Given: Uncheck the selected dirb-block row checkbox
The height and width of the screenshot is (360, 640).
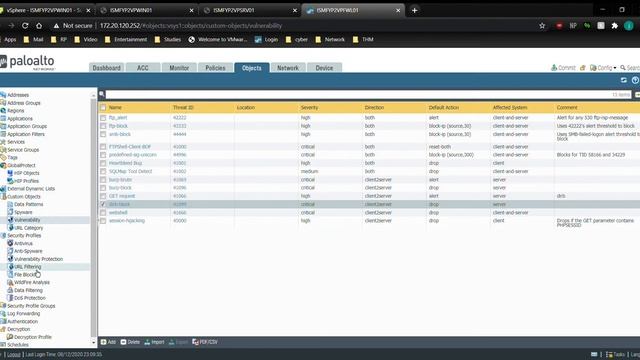Looking at the screenshot, I should 103,204.
